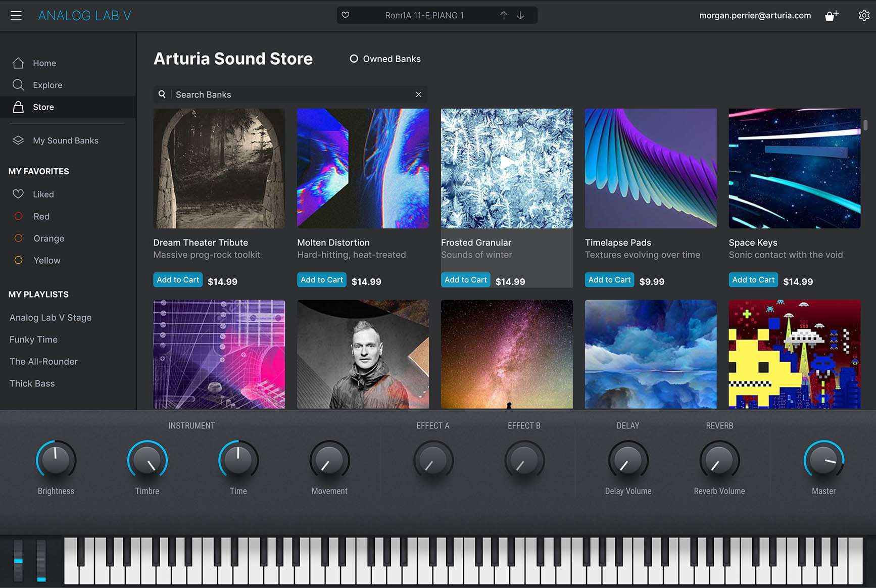Click the heart icon beside the preset name

coord(346,15)
